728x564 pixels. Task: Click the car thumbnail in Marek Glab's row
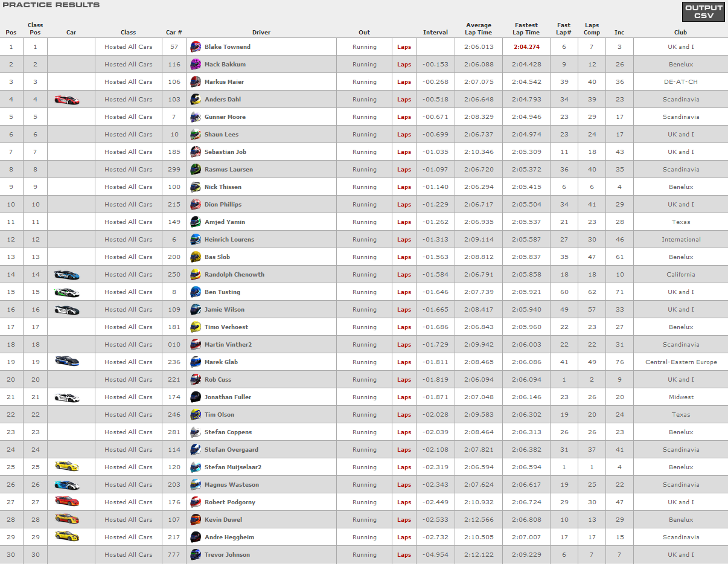click(x=66, y=362)
